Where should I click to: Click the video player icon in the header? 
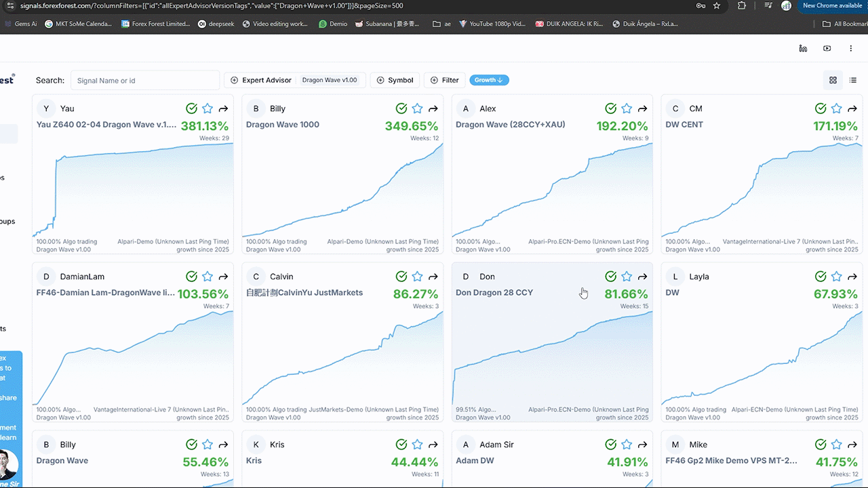pos(827,48)
